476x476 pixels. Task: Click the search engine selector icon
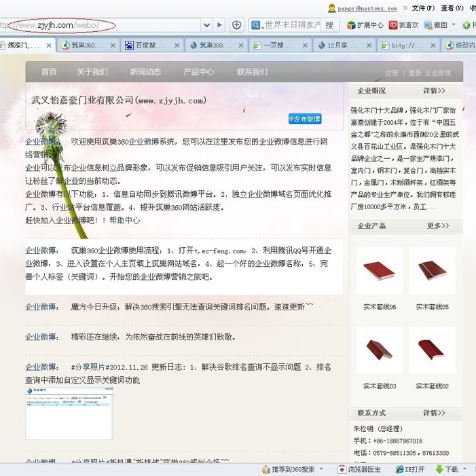(x=256, y=25)
